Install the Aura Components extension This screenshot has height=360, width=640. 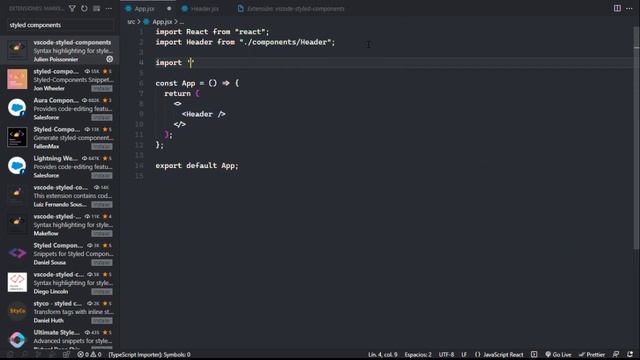[102, 118]
